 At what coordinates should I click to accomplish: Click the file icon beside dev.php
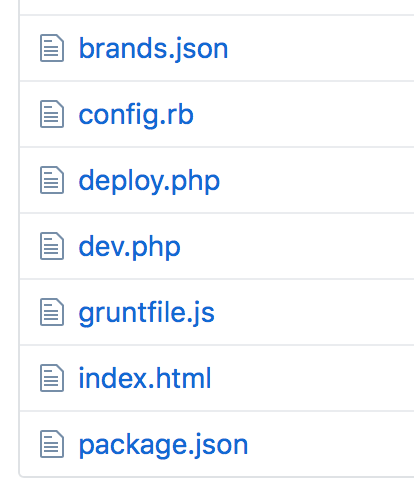[x=52, y=246]
